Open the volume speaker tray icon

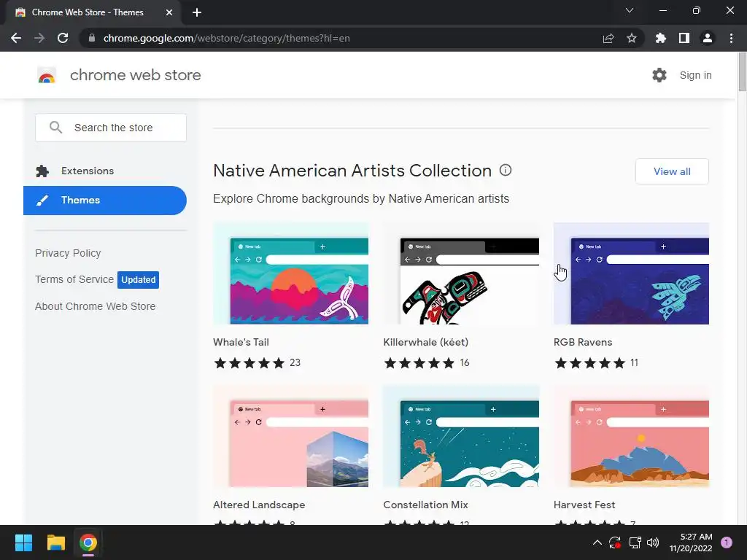653,542
